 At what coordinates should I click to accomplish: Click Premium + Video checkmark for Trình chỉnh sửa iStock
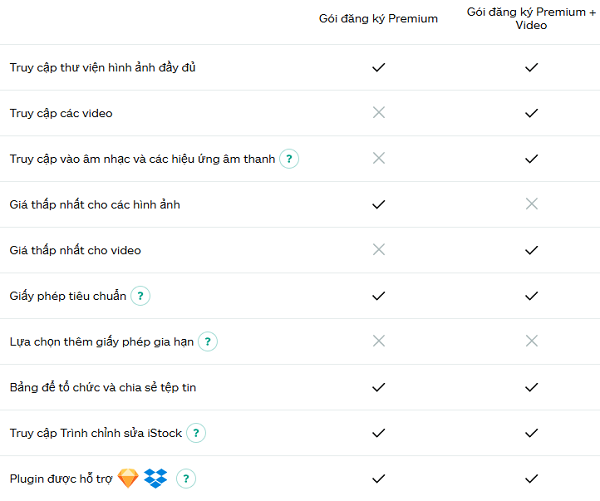click(531, 433)
